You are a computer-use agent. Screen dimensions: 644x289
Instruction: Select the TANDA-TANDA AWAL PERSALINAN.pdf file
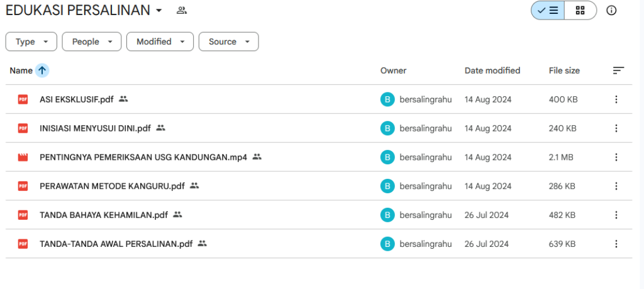(319, 244)
